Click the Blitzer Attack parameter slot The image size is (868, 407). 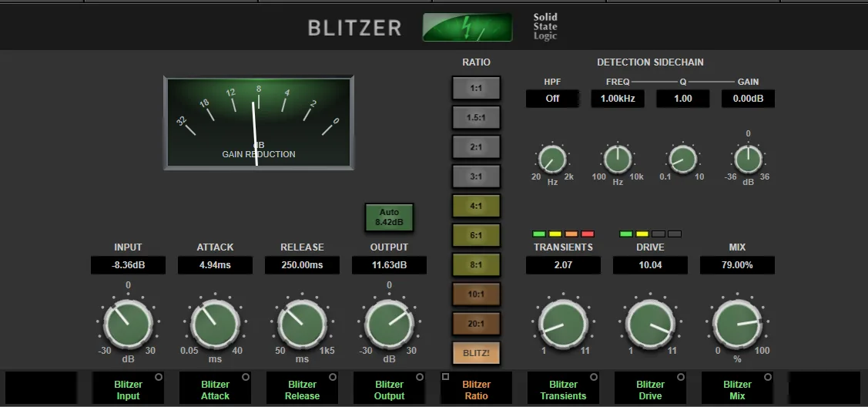pyautogui.click(x=215, y=388)
